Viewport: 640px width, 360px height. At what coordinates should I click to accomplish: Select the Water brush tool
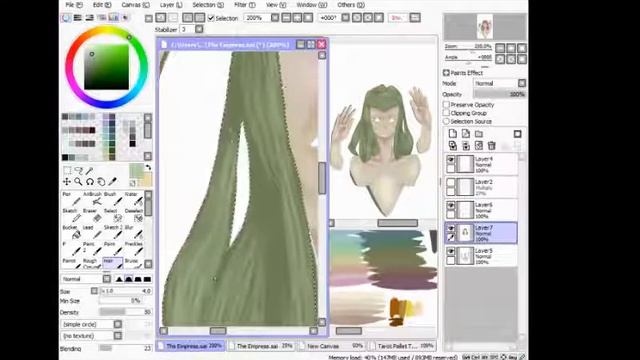[134, 198]
